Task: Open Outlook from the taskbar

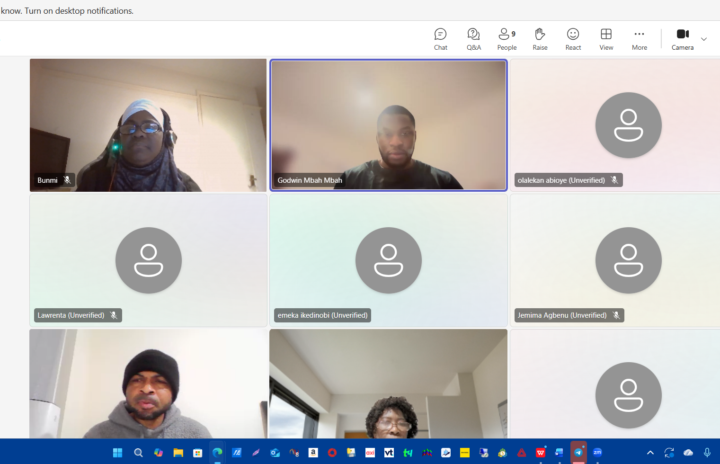Action: pos(275,453)
